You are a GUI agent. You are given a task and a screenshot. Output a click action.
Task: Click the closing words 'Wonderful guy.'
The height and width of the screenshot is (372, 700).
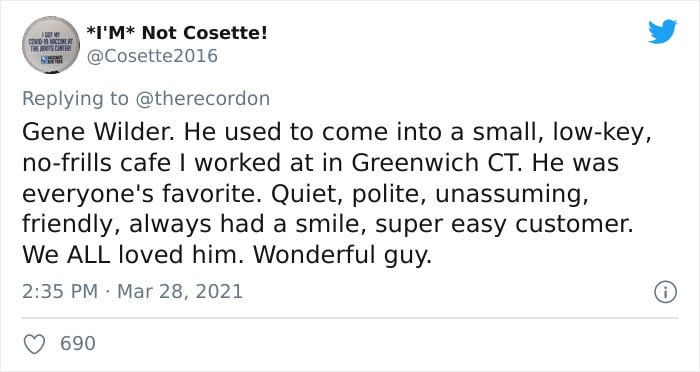(342, 255)
